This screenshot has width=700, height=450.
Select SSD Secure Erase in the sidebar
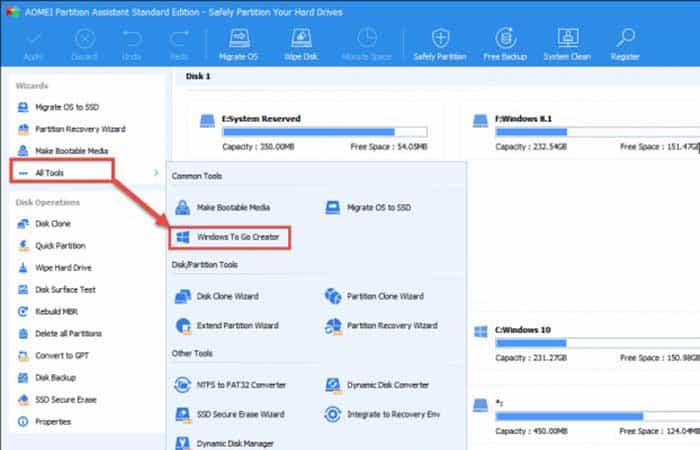[x=57, y=400]
